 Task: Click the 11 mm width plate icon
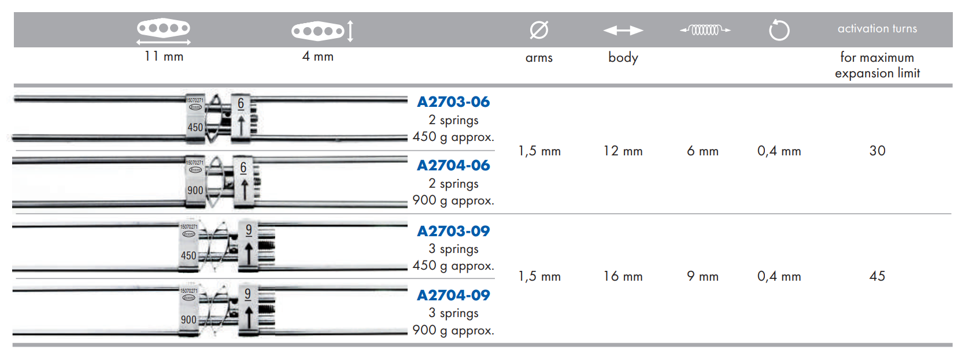pos(164,29)
